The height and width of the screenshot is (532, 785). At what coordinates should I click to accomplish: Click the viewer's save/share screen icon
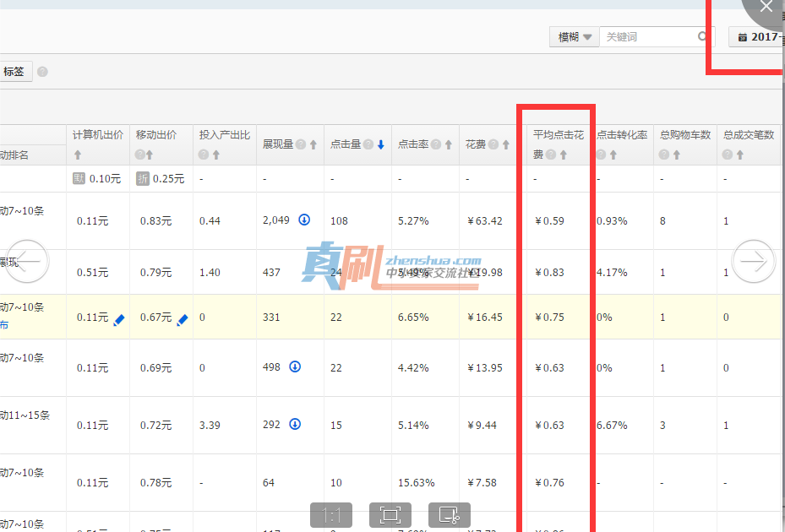point(450,515)
